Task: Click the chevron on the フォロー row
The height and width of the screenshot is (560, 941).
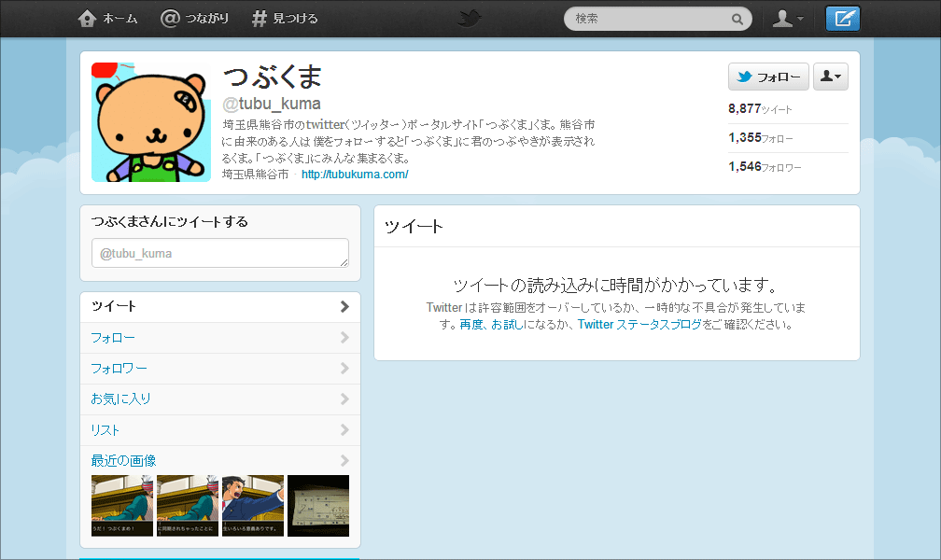Action: [x=344, y=337]
